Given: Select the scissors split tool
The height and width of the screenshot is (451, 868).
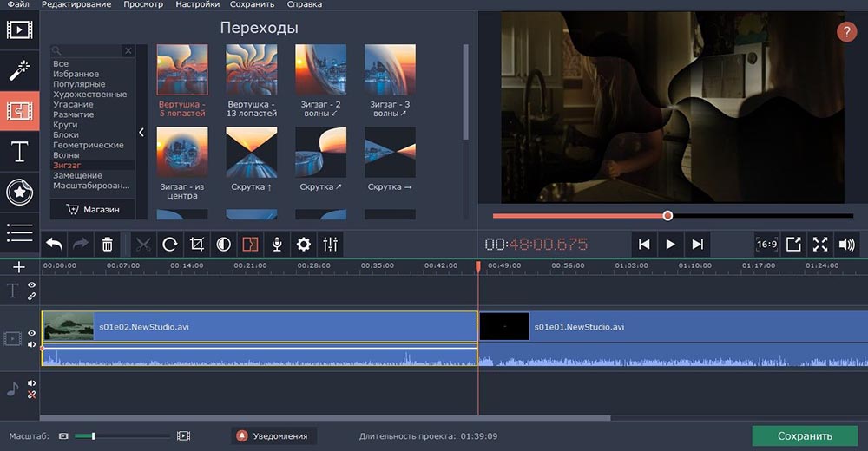Looking at the screenshot, I should [x=143, y=245].
